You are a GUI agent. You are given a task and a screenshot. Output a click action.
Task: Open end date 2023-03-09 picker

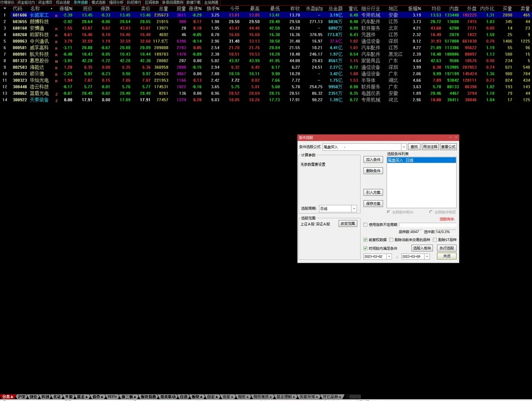tap(427, 256)
